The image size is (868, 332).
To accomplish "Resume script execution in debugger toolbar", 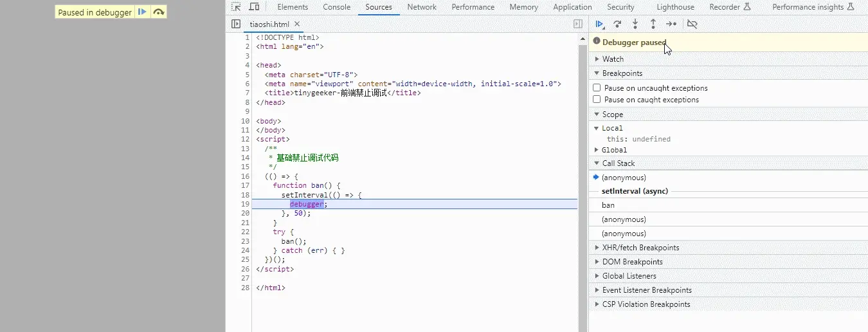I will pos(599,24).
